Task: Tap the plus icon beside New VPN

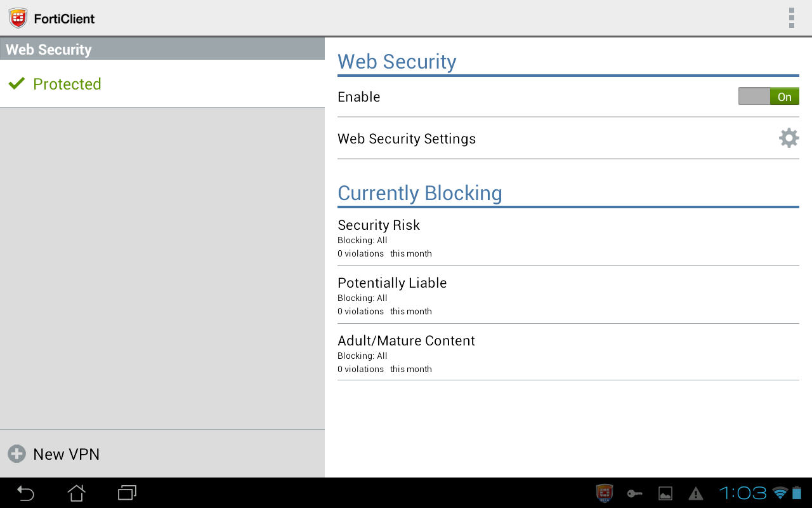Action: pyautogui.click(x=16, y=453)
